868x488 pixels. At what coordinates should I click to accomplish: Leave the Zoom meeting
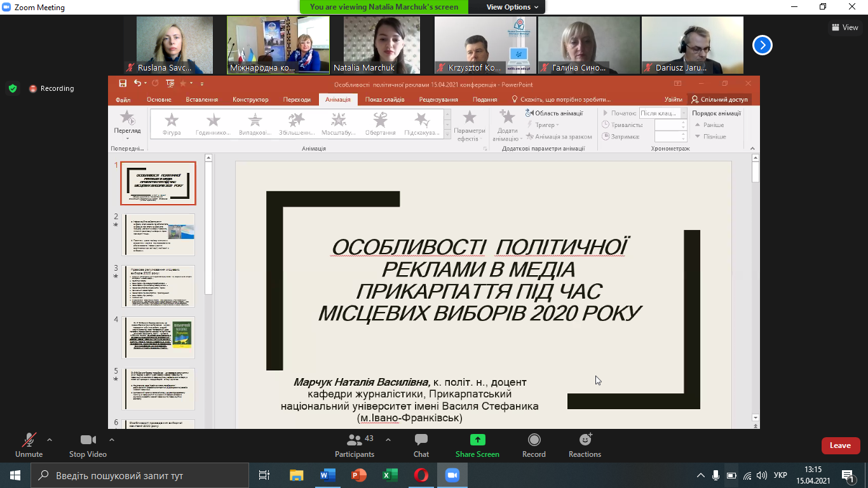click(x=840, y=445)
